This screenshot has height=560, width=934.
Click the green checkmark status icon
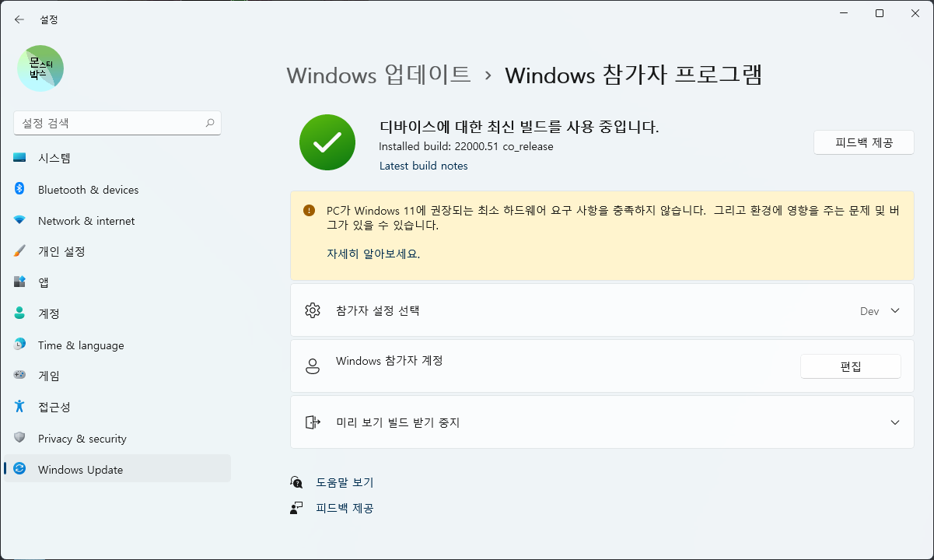pos(327,142)
